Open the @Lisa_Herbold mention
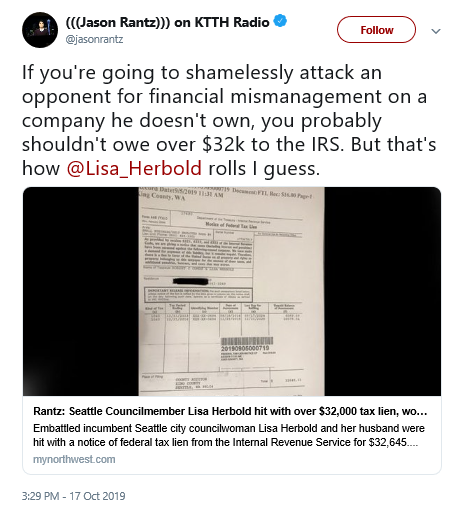This screenshot has height=511, width=460. (x=134, y=168)
